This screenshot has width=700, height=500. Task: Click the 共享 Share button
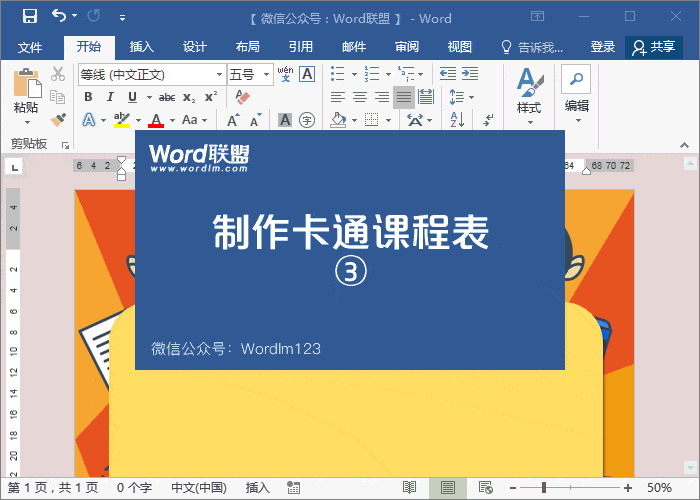tap(654, 47)
